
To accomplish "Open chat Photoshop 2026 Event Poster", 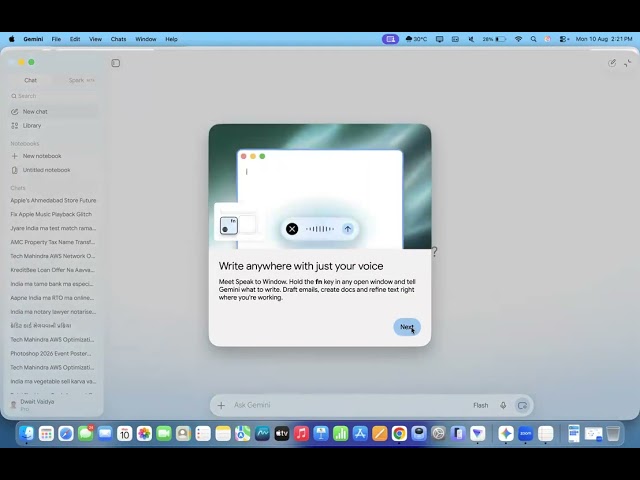I will click(53, 353).
